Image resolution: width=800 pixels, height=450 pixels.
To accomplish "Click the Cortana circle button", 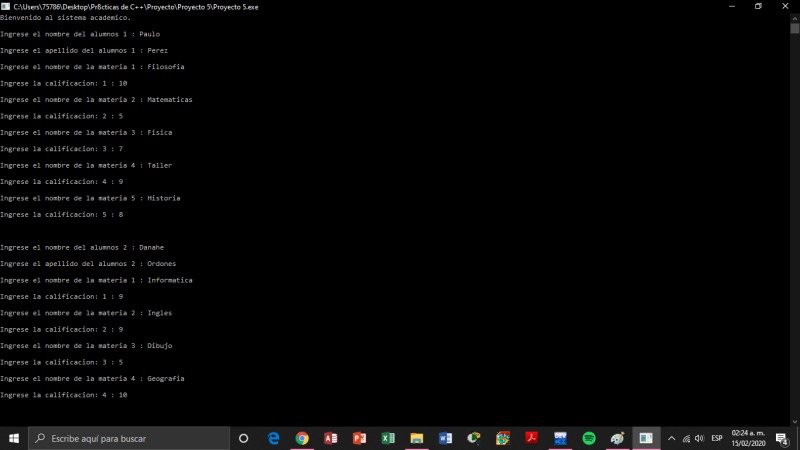I will coord(244,438).
